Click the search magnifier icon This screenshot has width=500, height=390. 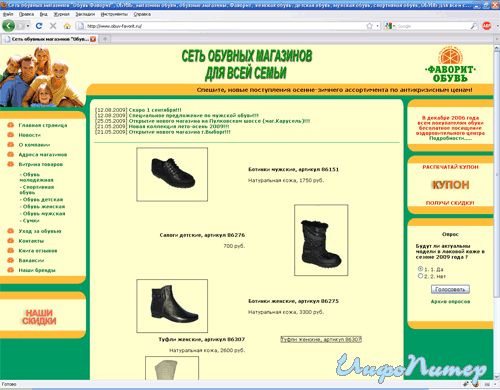click(473, 26)
